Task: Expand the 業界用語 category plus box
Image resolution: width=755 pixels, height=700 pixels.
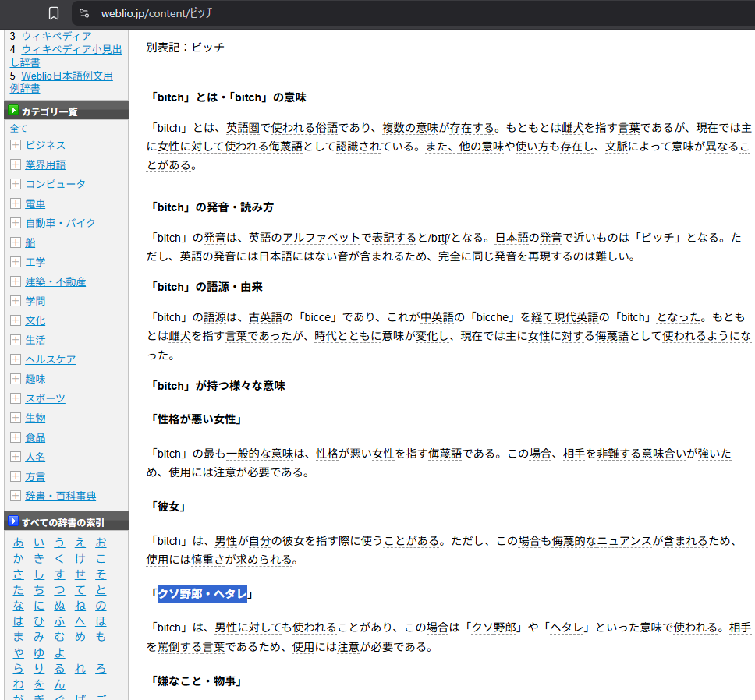Action: (x=16, y=164)
